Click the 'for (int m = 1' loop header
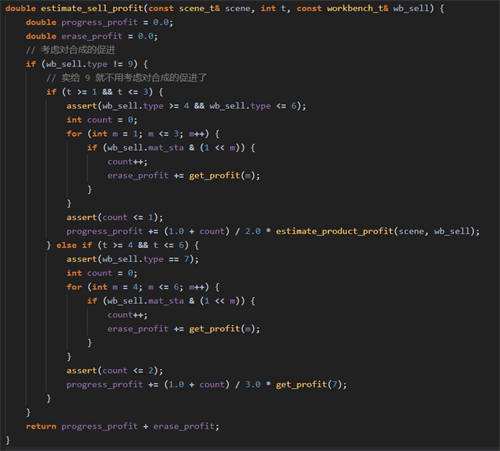The image size is (500, 451). pyautogui.click(x=143, y=134)
